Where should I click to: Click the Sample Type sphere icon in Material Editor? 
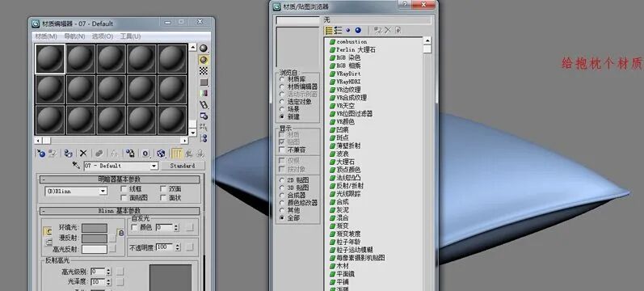204,48
